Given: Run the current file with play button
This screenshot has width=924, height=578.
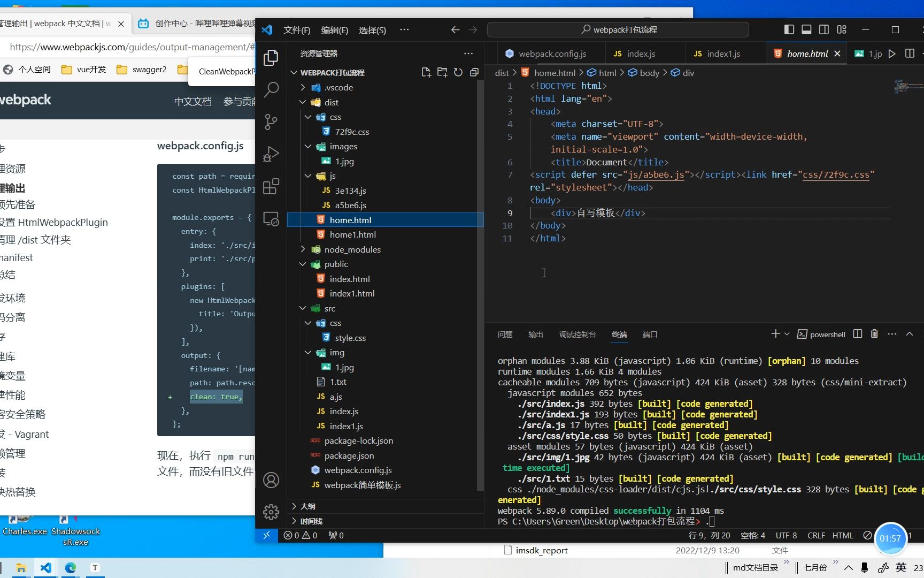Looking at the screenshot, I should 892,54.
